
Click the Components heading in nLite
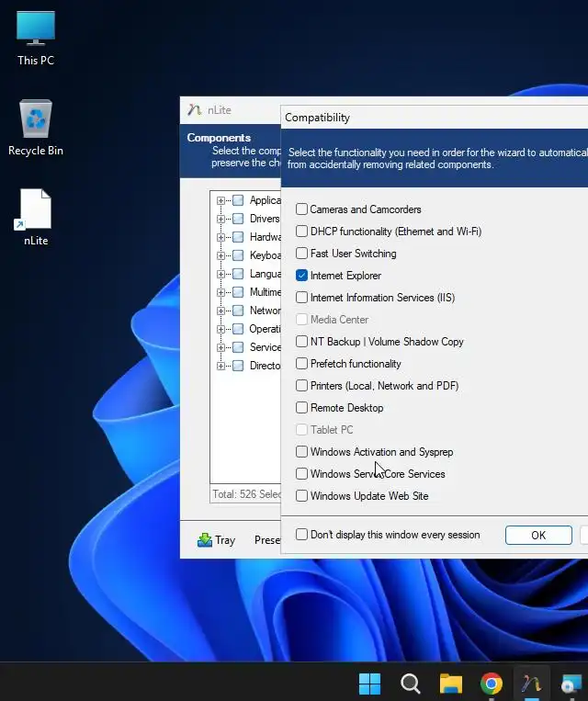tap(219, 138)
